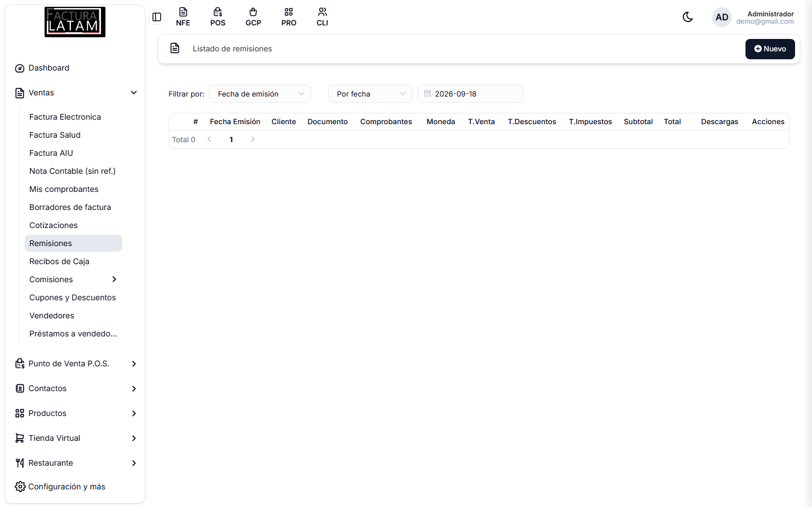
Task: Click the AD user avatar
Action: click(722, 17)
